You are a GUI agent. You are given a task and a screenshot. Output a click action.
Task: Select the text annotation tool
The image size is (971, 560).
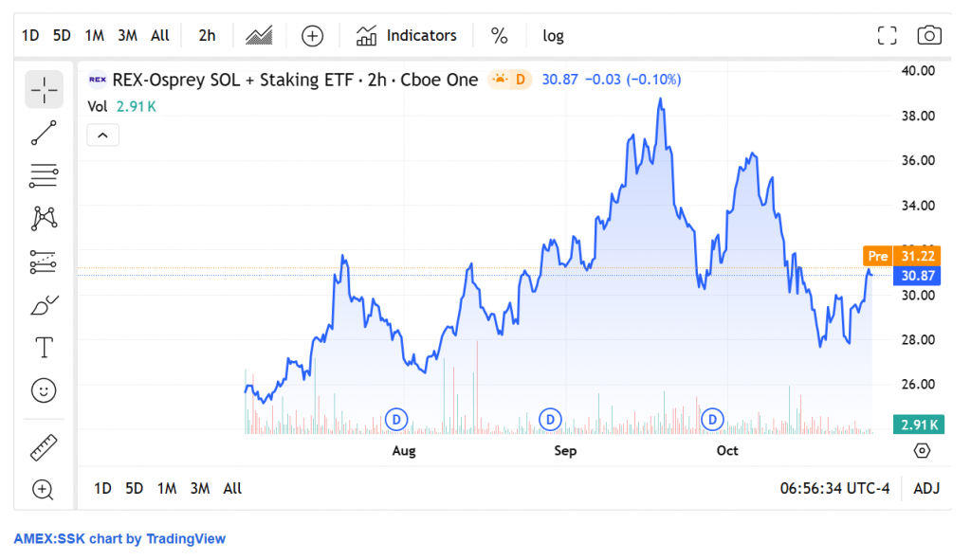tap(44, 347)
